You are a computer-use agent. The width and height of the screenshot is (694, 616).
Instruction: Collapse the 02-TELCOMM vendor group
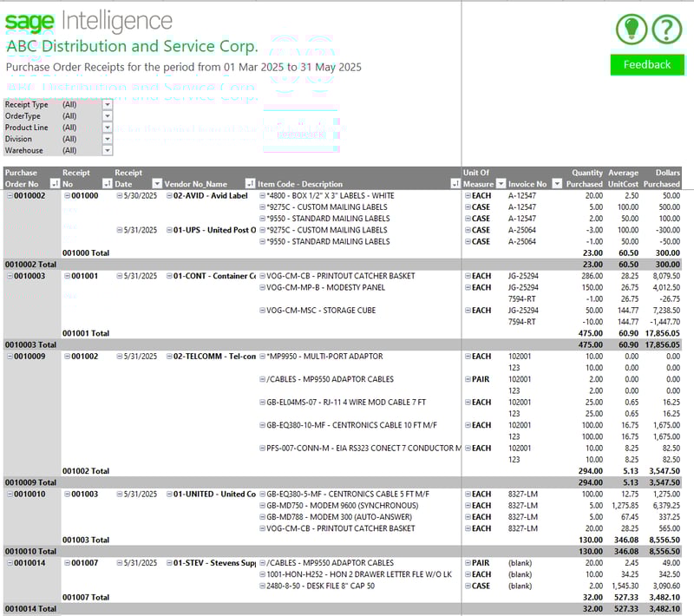click(x=168, y=357)
